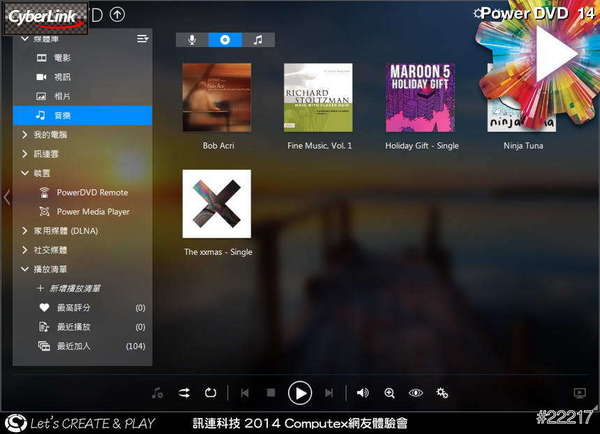This screenshot has width=600, height=434.
Task: Select the highlighted 音樂 music item
Action: 83,116
